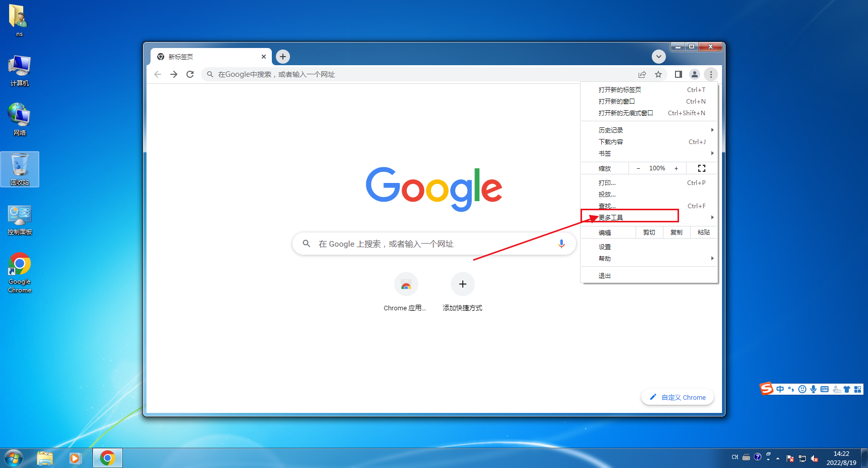Click the Google search input field
868x468 pixels.
pyautogui.click(x=433, y=244)
